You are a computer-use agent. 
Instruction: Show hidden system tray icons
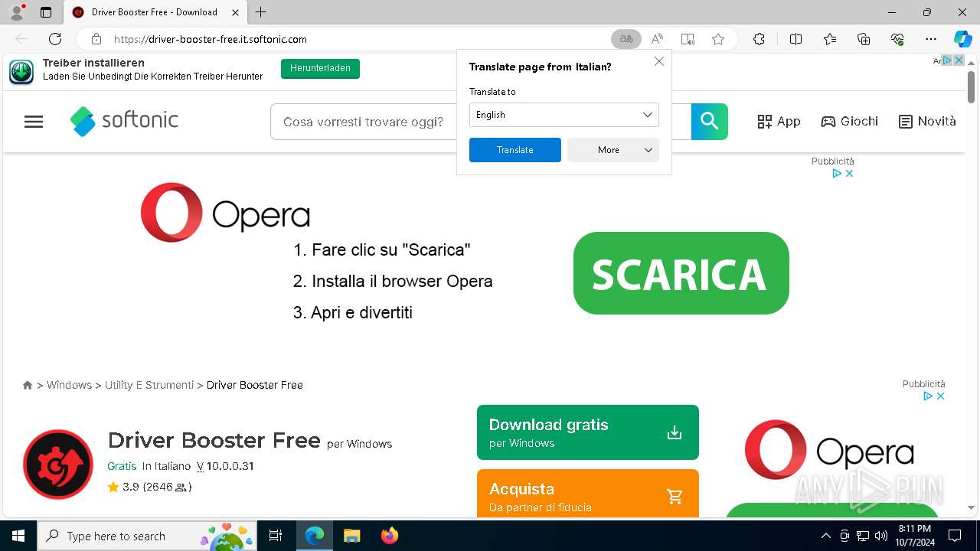(x=825, y=536)
